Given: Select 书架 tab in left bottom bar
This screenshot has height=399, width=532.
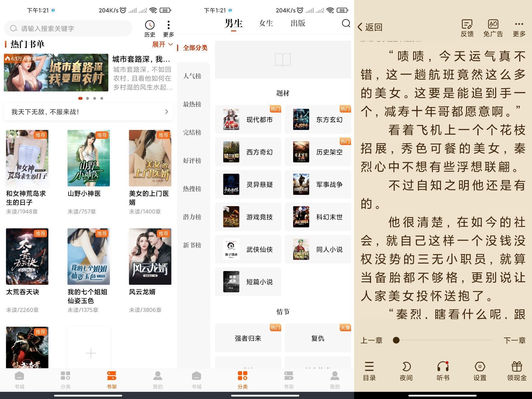Looking at the screenshot, I should tap(112, 380).
